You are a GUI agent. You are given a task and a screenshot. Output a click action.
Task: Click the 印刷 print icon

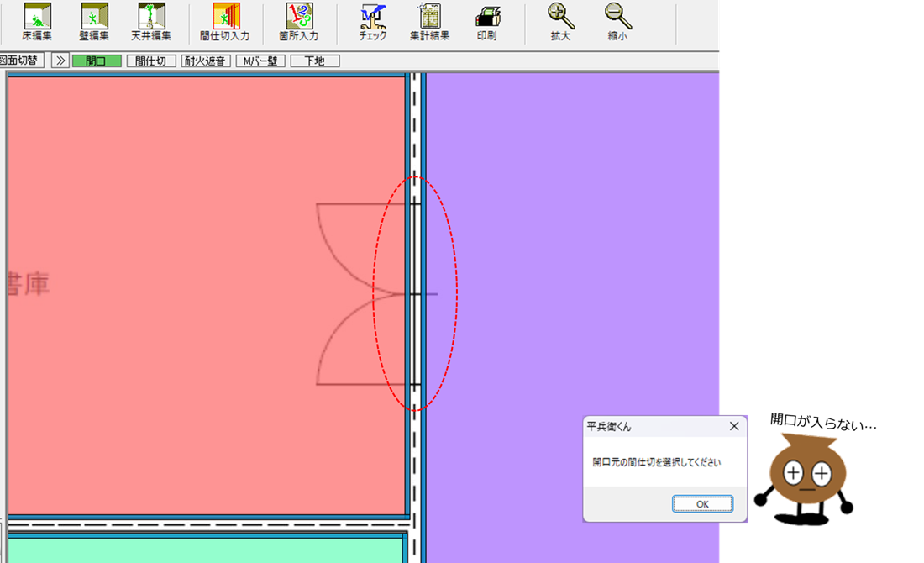click(x=486, y=22)
